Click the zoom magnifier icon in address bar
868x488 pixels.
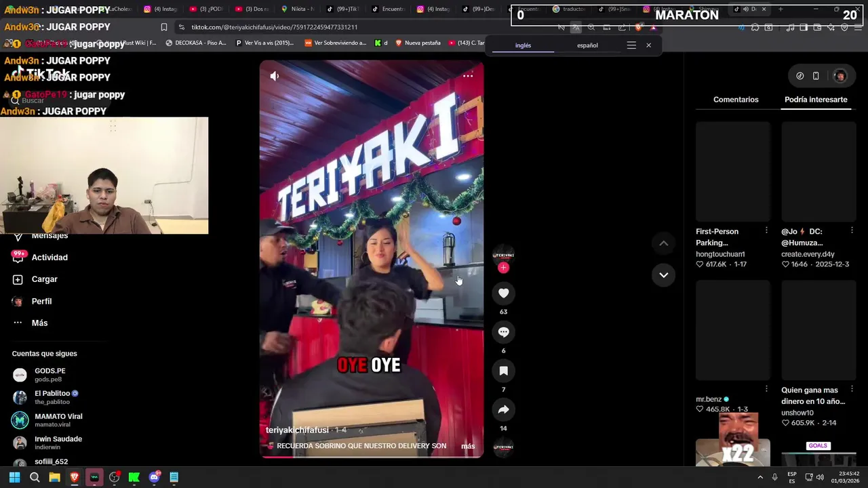591,27
